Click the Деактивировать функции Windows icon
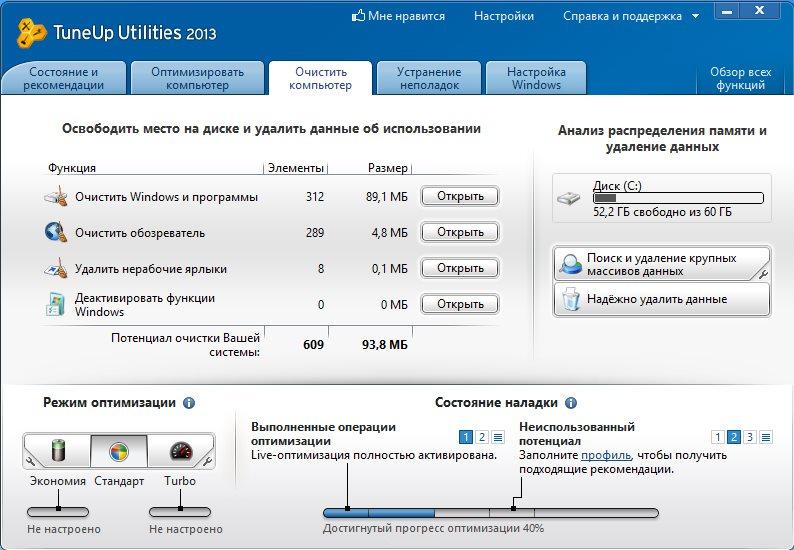Image resolution: width=794 pixels, height=550 pixels. point(55,304)
